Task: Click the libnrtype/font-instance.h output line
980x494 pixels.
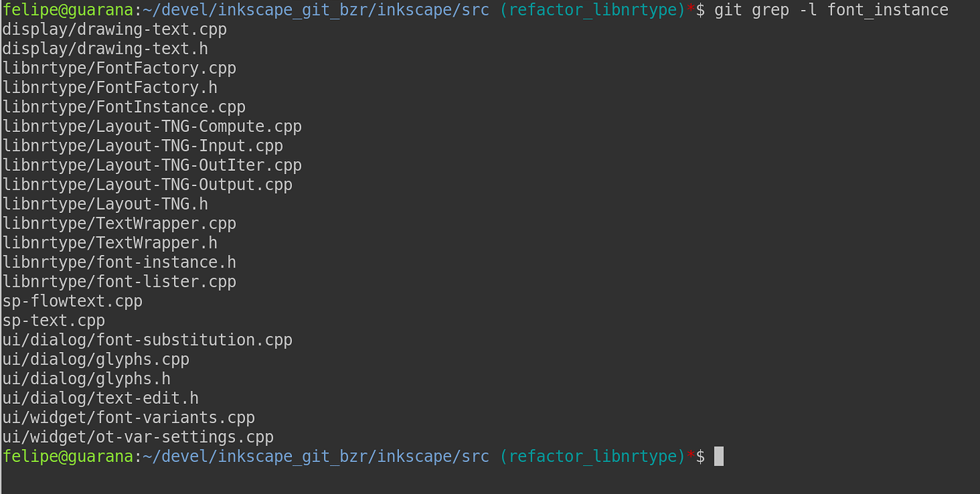Action: (119, 263)
